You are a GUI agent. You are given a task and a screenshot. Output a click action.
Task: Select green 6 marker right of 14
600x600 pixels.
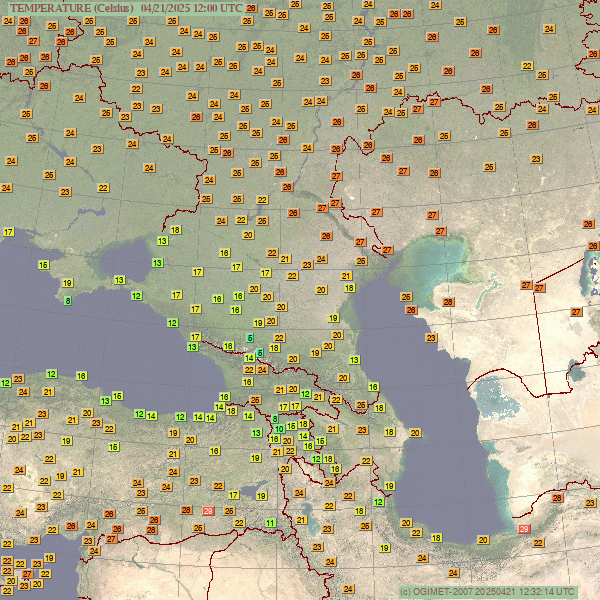261,353
